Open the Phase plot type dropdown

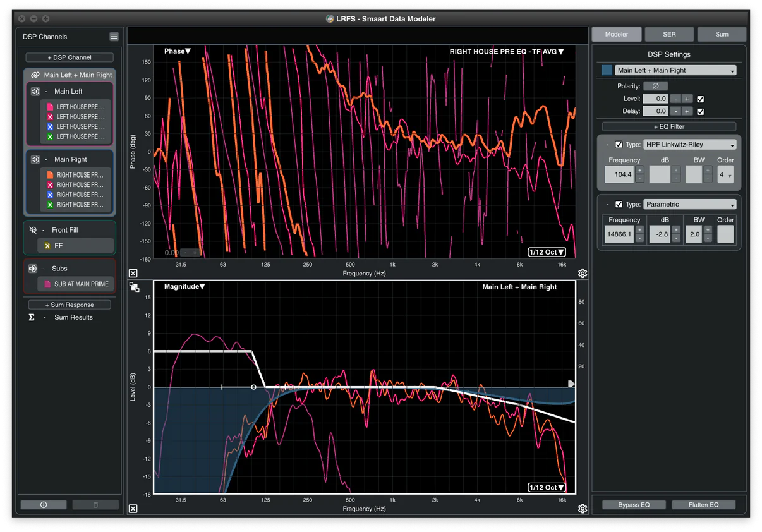click(x=178, y=51)
